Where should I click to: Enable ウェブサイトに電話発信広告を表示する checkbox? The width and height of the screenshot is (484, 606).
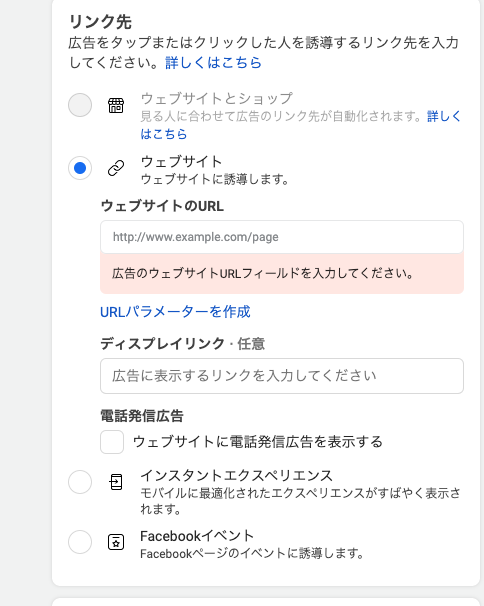(x=112, y=442)
